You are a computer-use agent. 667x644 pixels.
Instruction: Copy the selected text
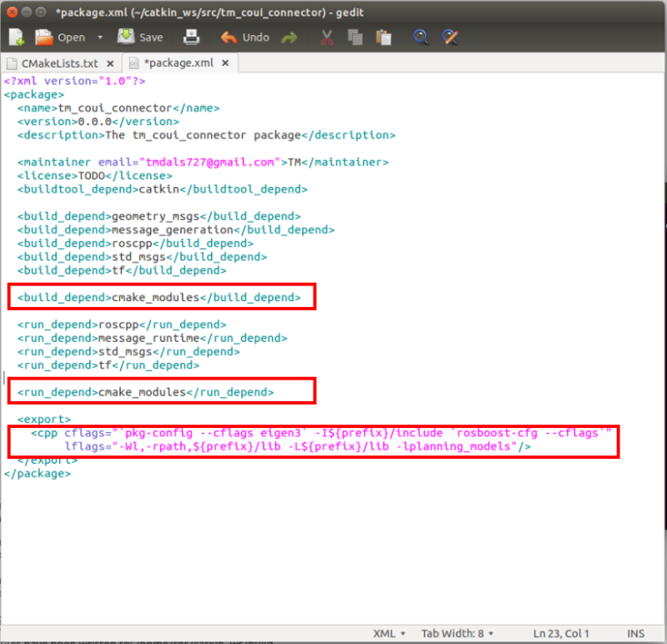pos(356,37)
